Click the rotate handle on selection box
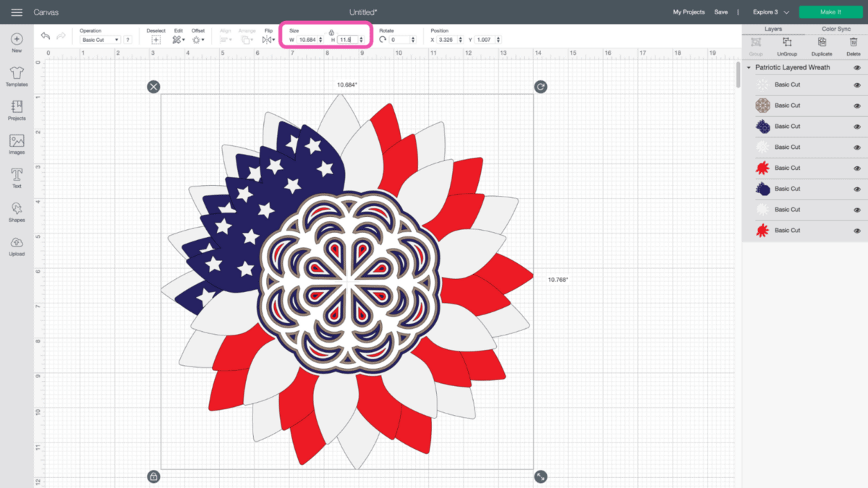The height and width of the screenshot is (488, 868). click(540, 87)
